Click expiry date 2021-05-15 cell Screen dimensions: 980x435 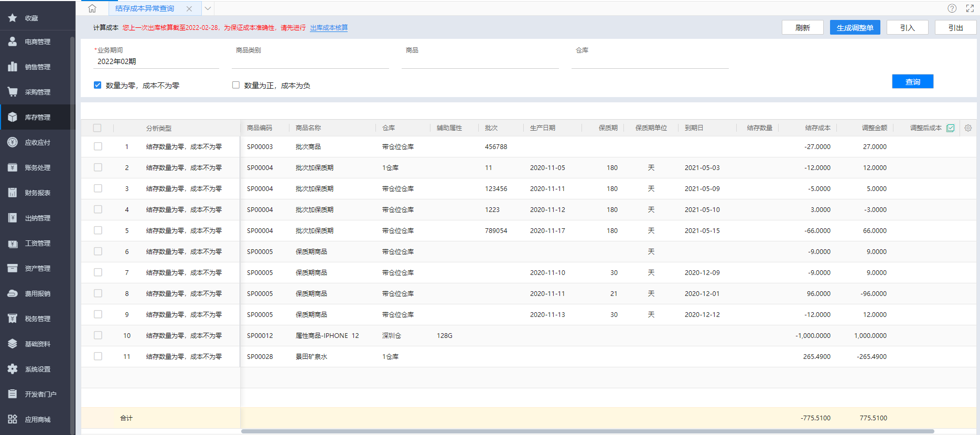tap(702, 230)
